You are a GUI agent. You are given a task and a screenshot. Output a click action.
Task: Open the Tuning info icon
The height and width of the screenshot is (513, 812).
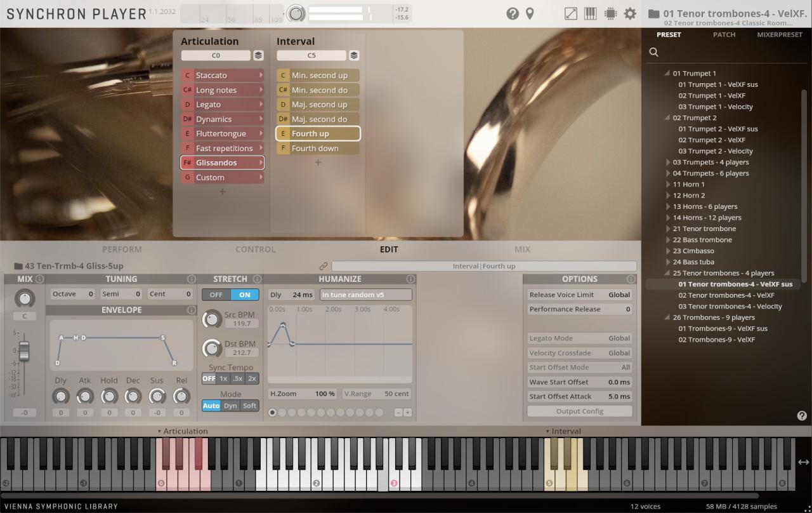(191, 279)
